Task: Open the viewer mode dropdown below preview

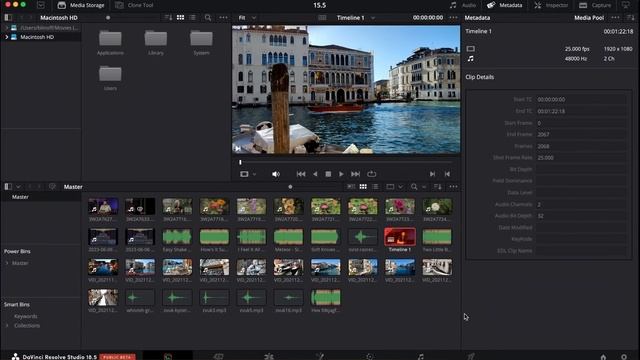Action: click(x=248, y=174)
